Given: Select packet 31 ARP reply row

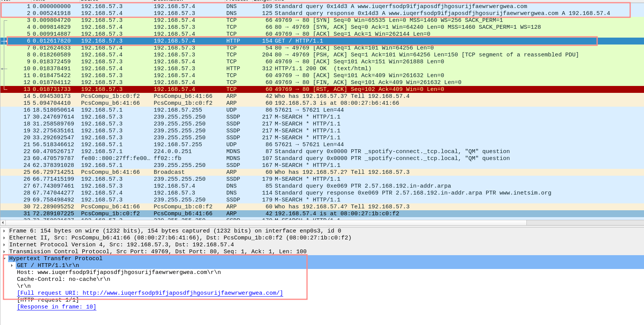Looking at the screenshot, I should [269, 214].
